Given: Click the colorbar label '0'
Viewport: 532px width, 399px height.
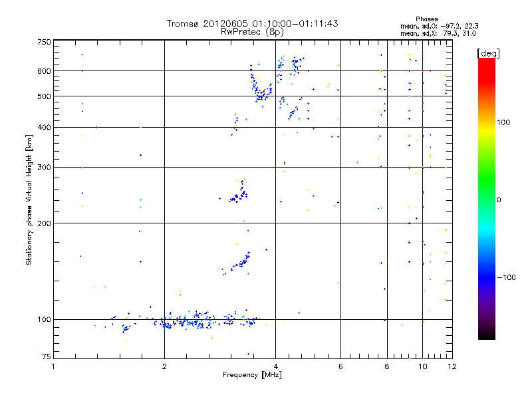Looking at the screenshot, I should (x=499, y=200).
